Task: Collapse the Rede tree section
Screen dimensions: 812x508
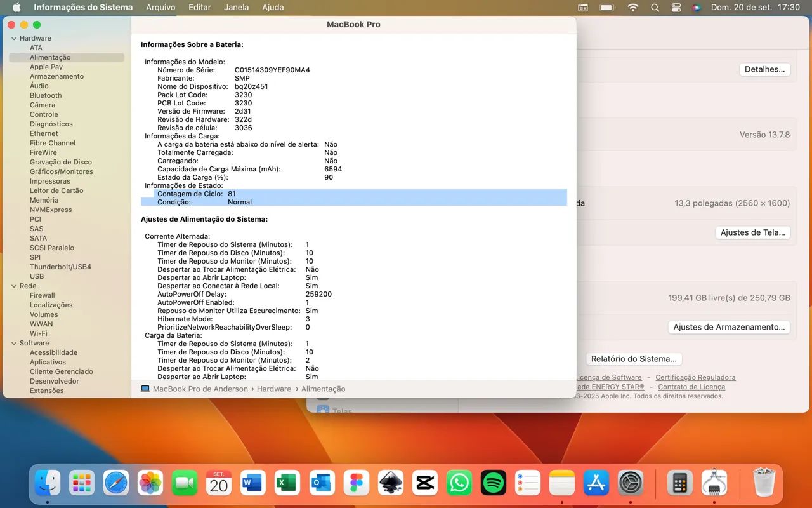Action: (14, 286)
